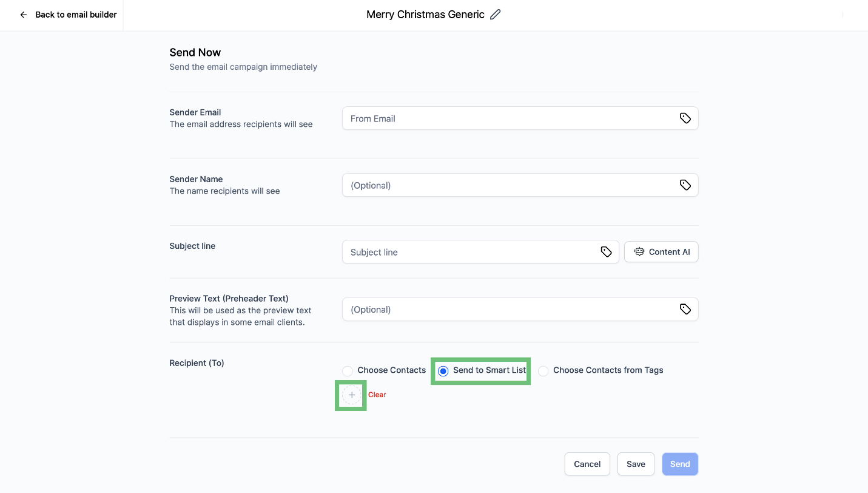Click the Content AI button

[x=661, y=252]
